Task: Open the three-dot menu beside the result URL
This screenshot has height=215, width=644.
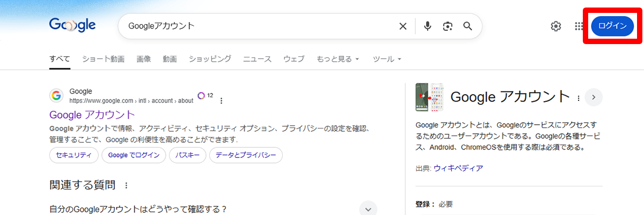Action: tap(221, 101)
